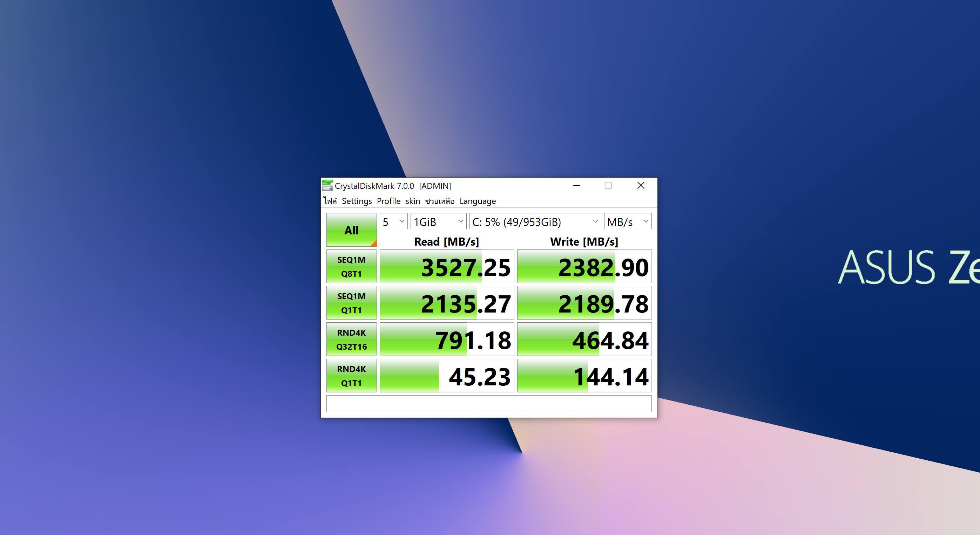980x535 pixels.
Task: Click the CrystalDiskMark 7.0.0 title bar text
Action: 374,186
